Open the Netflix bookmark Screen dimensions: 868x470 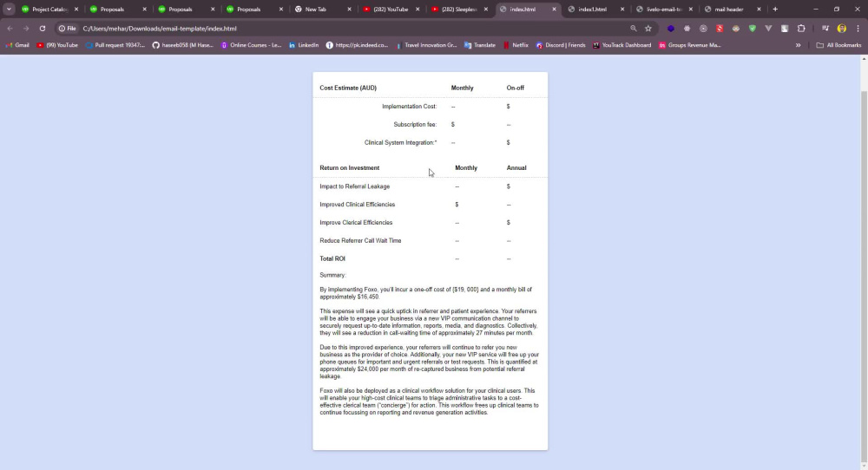[516, 45]
